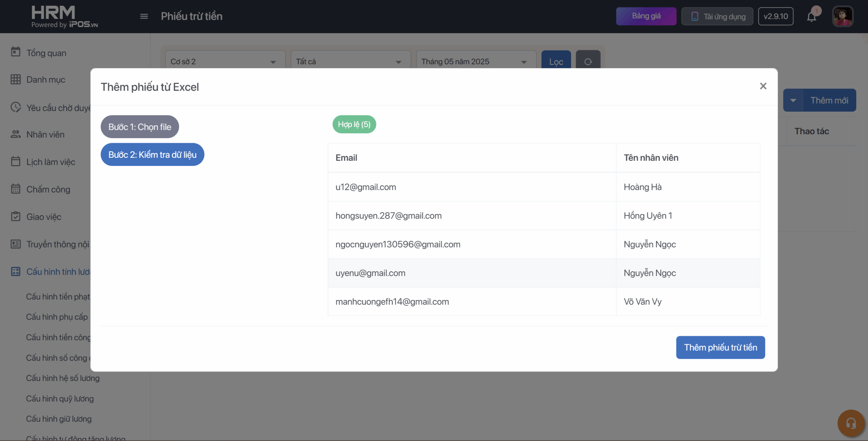Screen dimensions: 868x441
Task: Click the Chấm công calendar icon
Action: click(x=16, y=189)
